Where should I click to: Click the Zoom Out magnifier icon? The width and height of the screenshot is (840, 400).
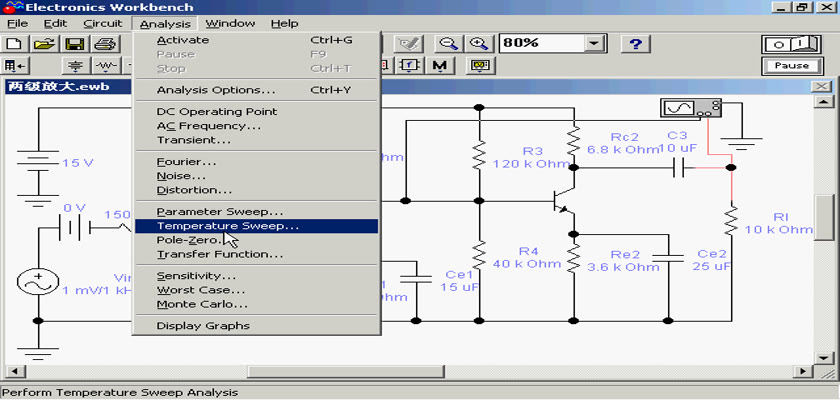coord(447,44)
